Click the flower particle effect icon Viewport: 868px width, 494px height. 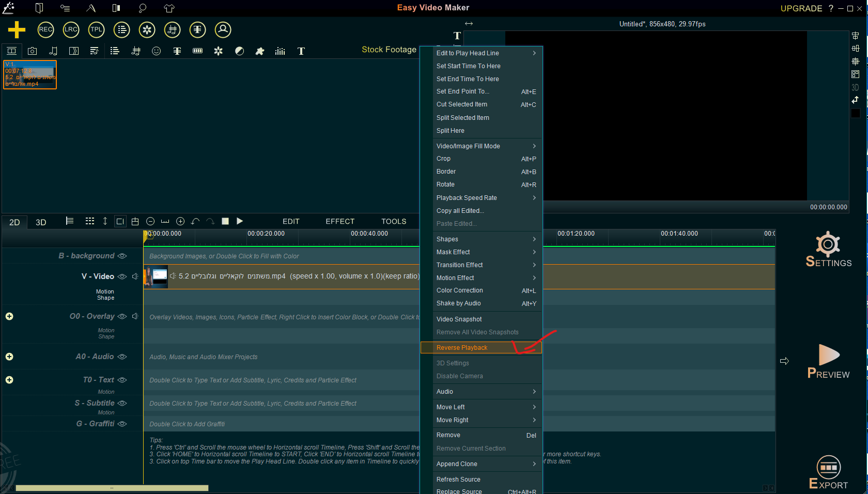click(x=219, y=51)
